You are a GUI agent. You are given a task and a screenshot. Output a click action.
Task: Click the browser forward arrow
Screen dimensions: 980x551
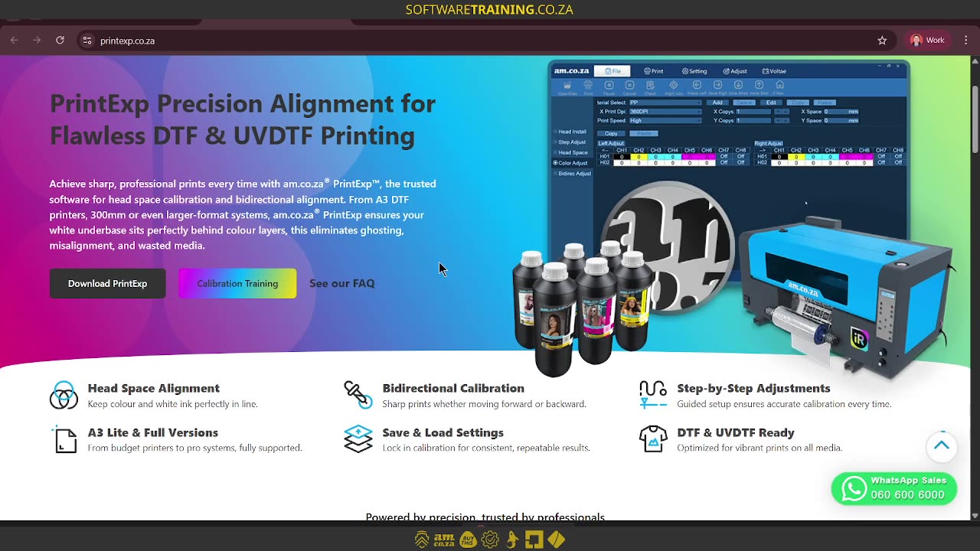point(37,41)
